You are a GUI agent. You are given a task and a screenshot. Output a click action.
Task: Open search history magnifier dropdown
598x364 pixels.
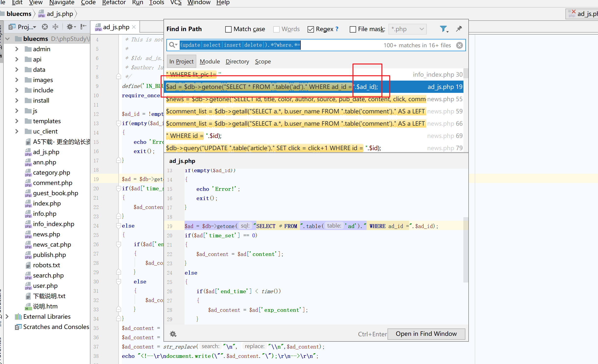173,45
